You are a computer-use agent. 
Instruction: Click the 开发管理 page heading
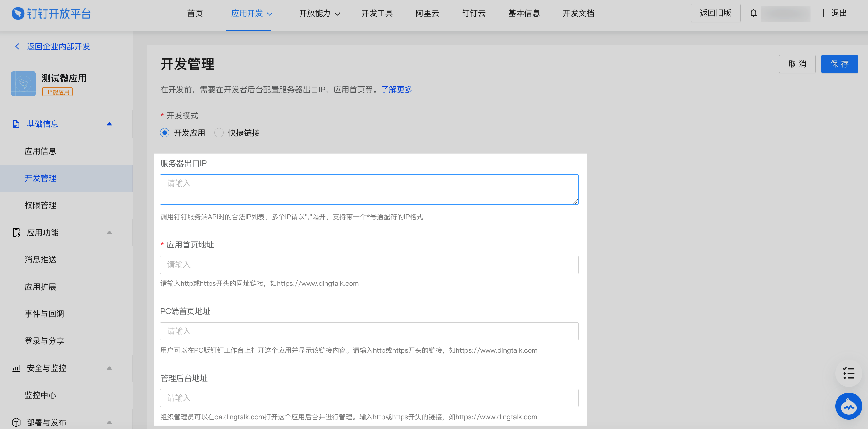187,64
